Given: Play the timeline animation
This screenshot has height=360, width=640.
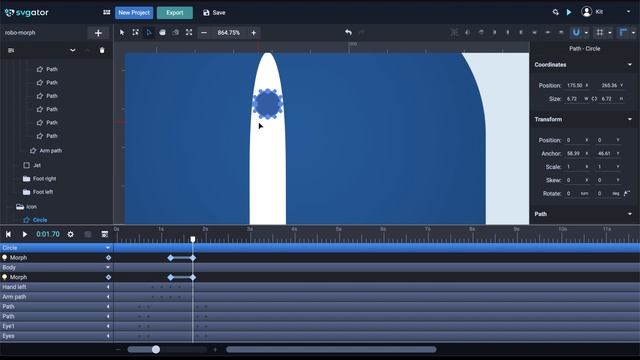Looking at the screenshot, I should pyautogui.click(x=24, y=234).
